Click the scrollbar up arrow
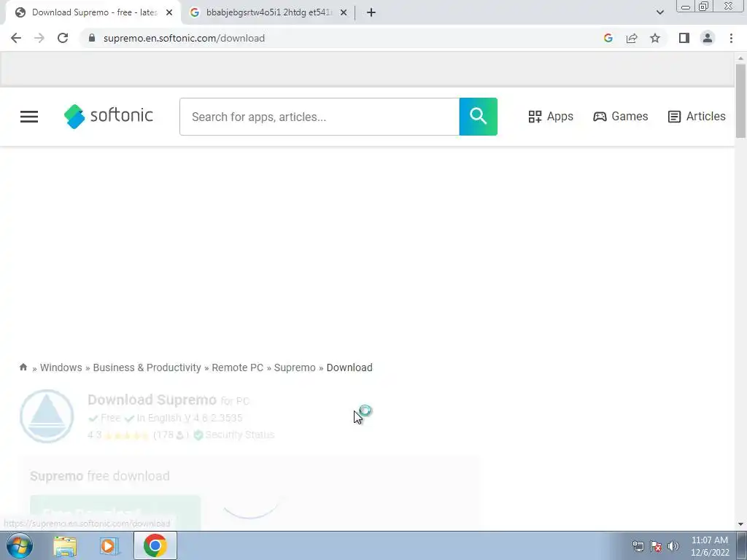The width and height of the screenshot is (747, 560). (x=740, y=58)
